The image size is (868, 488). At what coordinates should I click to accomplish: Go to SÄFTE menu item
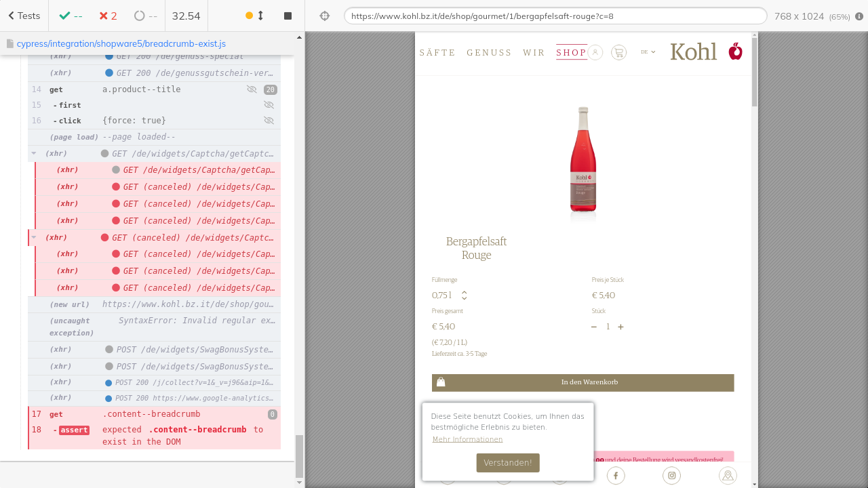[x=437, y=53]
